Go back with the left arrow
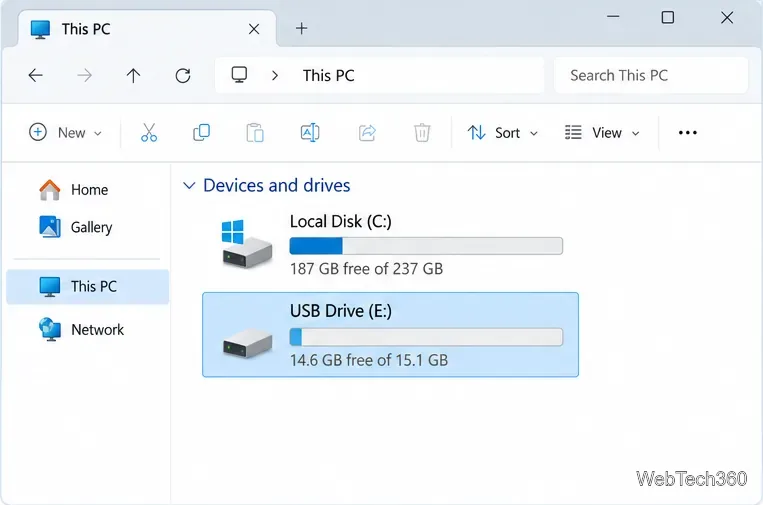The image size is (763, 505). click(x=36, y=75)
